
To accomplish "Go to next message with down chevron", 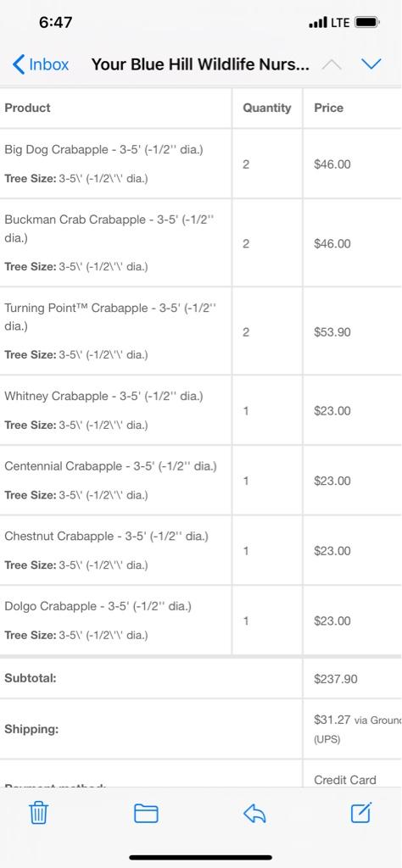I will pyautogui.click(x=371, y=64).
